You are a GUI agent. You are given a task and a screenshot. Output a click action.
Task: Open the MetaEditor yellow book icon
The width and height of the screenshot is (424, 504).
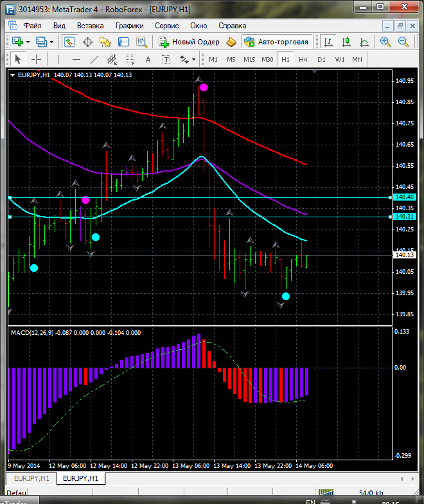[231, 42]
